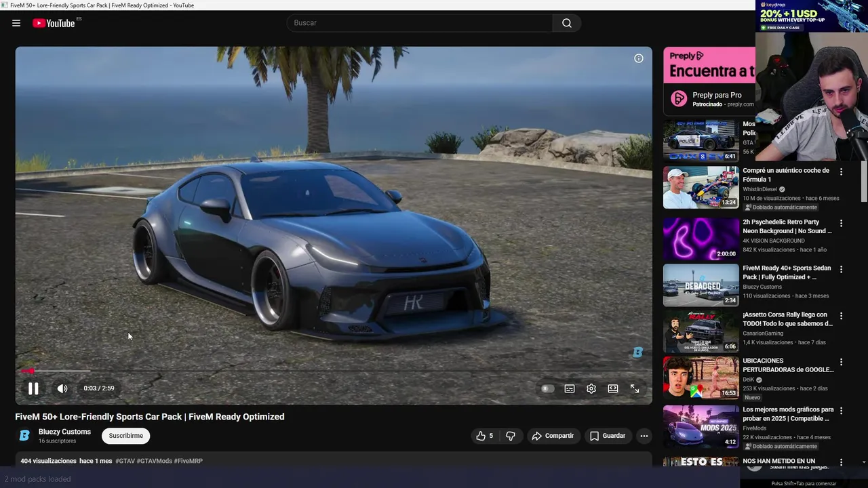The width and height of the screenshot is (868, 488).
Task: Click FiveMods channel name
Action: [x=755, y=428]
